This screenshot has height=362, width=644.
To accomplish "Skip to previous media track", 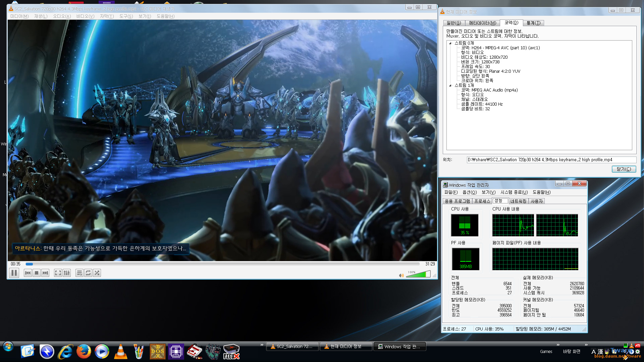I will click(28, 273).
